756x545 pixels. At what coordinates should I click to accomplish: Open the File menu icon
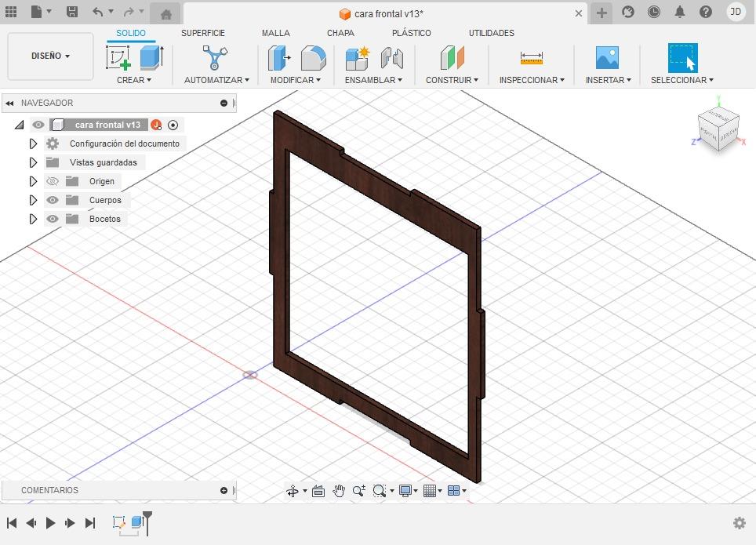coord(37,12)
